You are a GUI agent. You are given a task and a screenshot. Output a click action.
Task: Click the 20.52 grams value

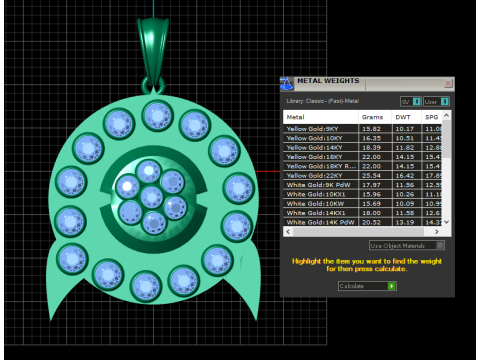tap(371, 222)
